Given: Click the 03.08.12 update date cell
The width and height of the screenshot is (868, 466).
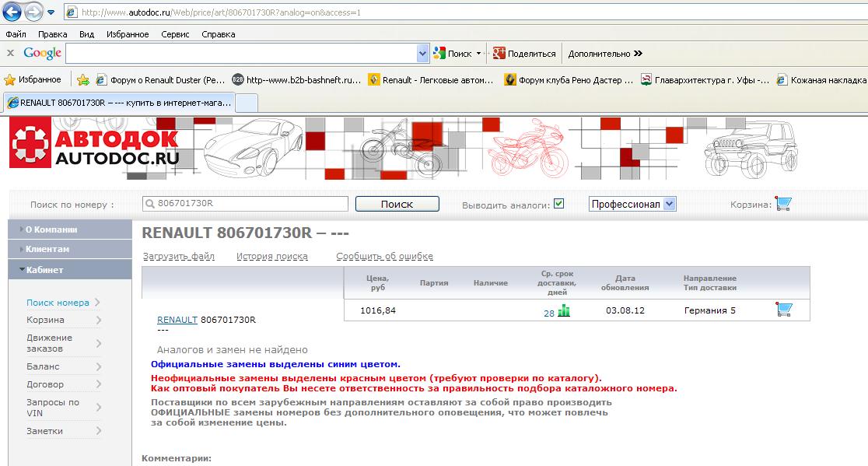Looking at the screenshot, I should (x=625, y=310).
